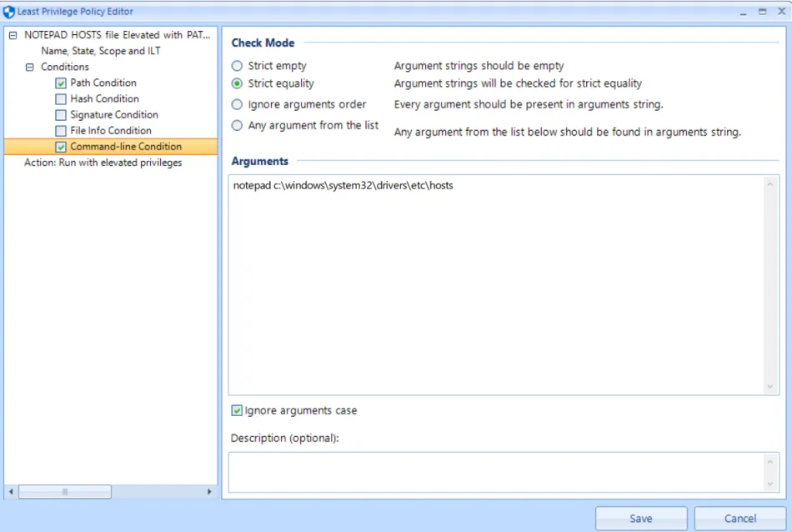Choose Ignore arguments order check mode
Image resolution: width=792 pixels, height=532 pixels.
click(238, 105)
